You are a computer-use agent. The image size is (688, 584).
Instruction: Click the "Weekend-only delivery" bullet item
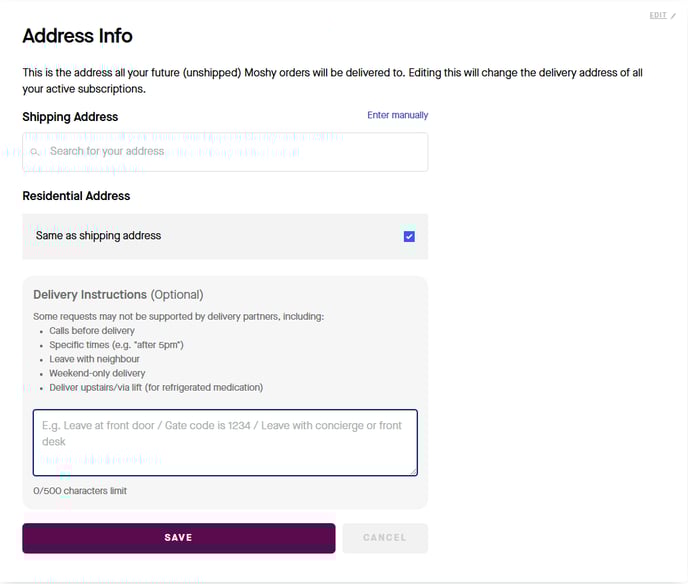pyautogui.click(x=97, y=373)
